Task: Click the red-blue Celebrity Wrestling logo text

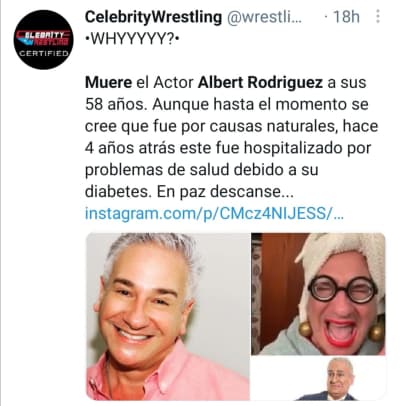Action: pyautogui.click(x=43, y=38)
